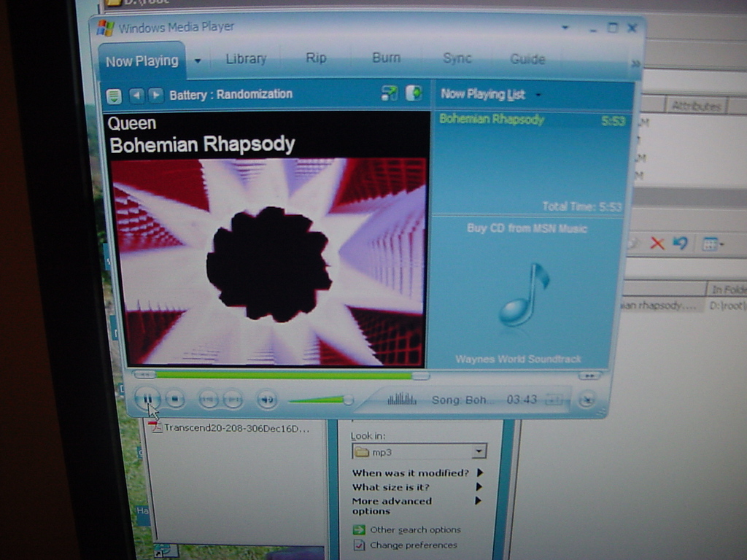747x560 pixels.
Task: Open the Now Playing tab
Action: coord(142,61)
